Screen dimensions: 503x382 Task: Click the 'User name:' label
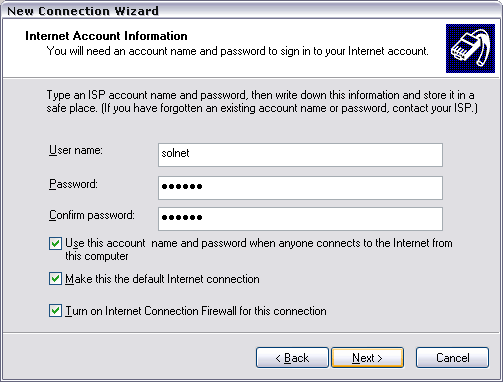point(76,150)
